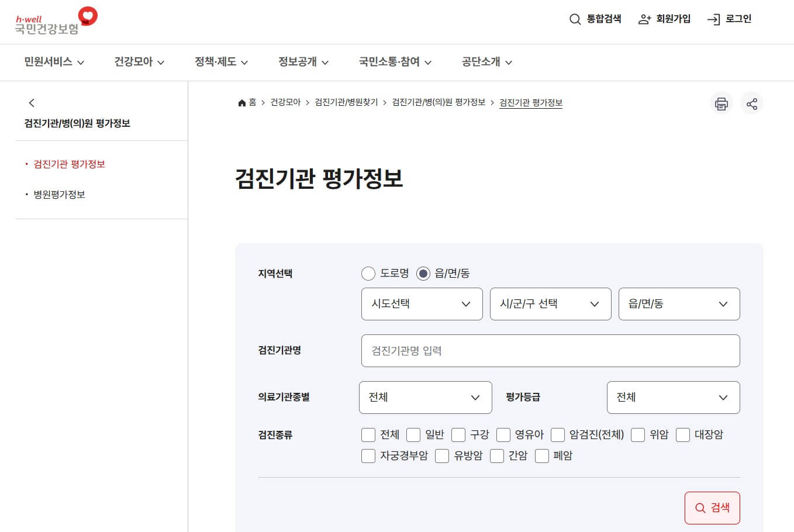Expand the 시/군/구 선택 dropdown
The width and height of the screenshot is (794, 532).
550,304
